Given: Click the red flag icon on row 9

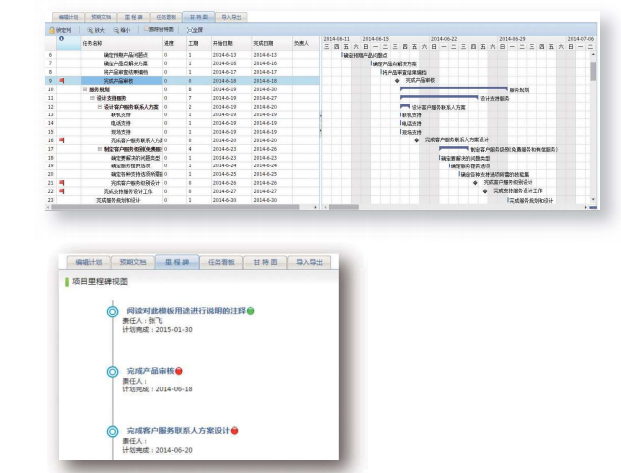Looking at the screenshot, I should pos(62,80).
